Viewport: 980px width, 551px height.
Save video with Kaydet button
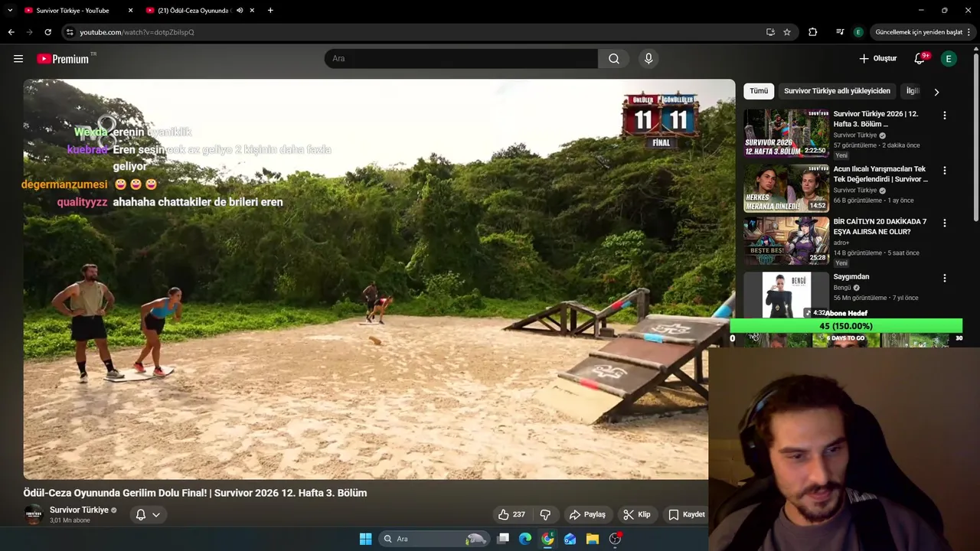tap(686, 514)
